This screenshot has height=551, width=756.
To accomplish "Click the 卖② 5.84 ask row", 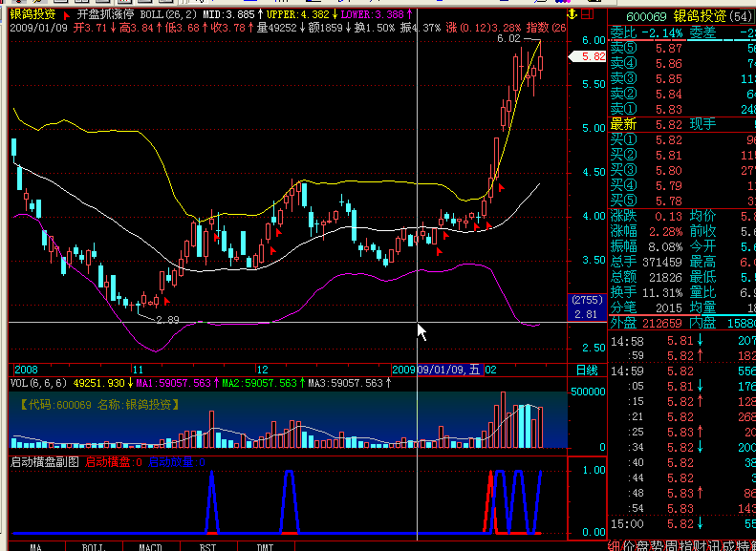I will (682, 94).
